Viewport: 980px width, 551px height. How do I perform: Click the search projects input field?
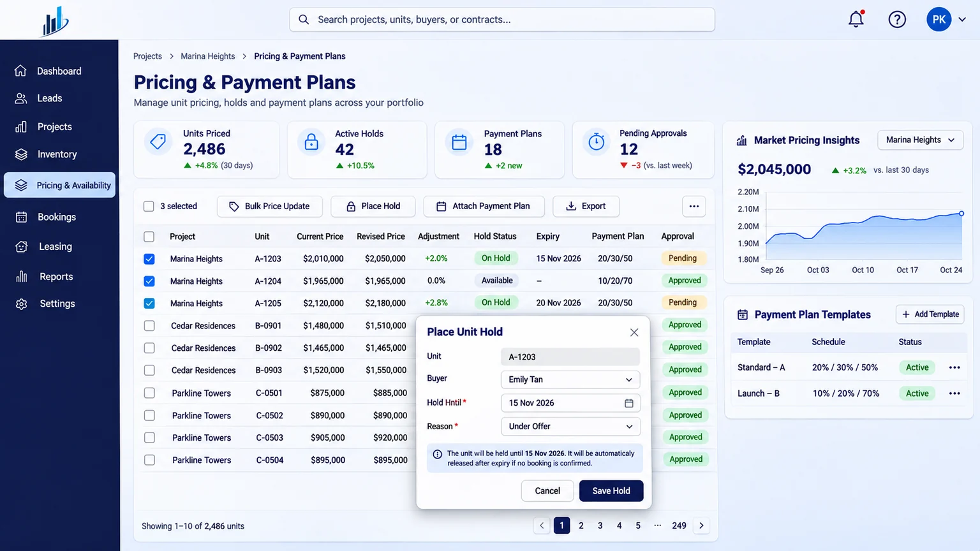[502, 20]
